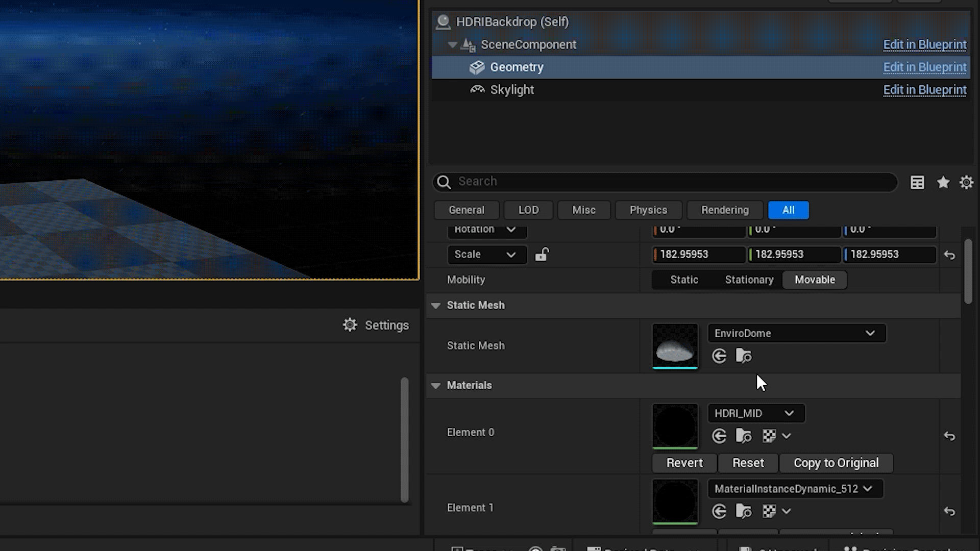Click the Search properties field
The height and width of the screenshot is (551, 980).
pyautogui.click(x=664, y=182)
